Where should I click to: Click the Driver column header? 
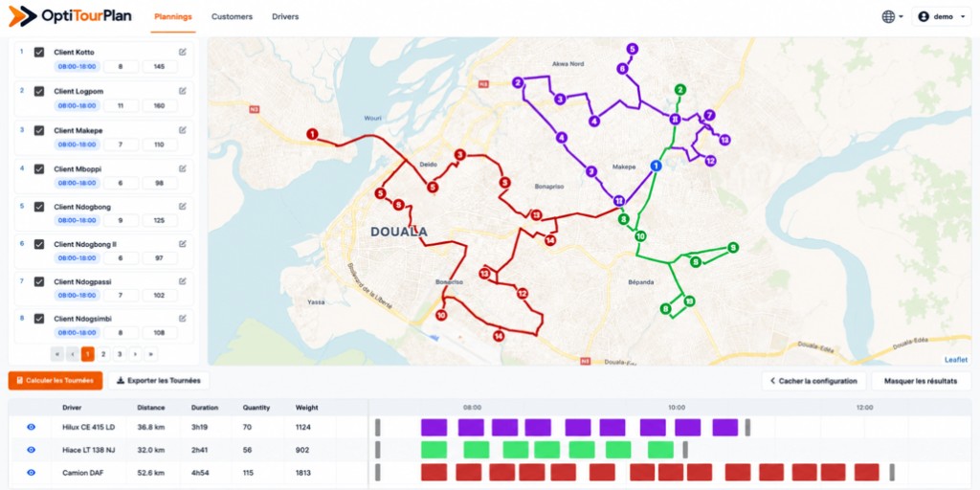point(72,408)
